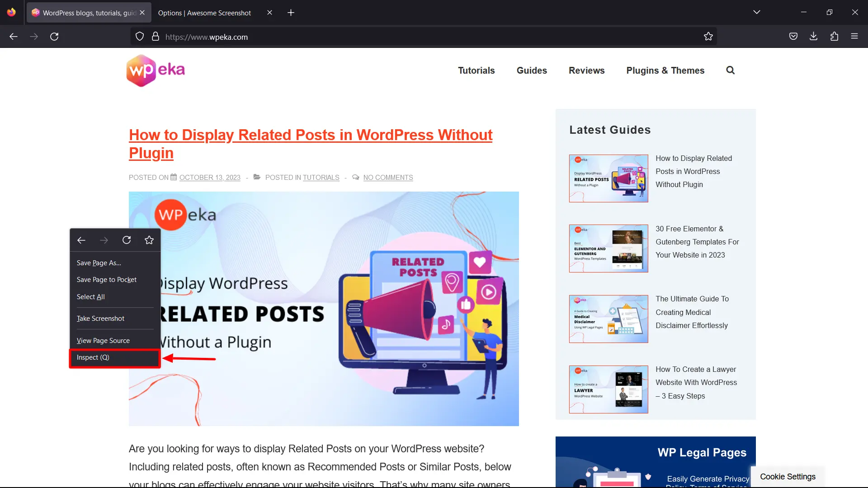This screenshot has height=488, width=868.
Task: Click the browser forward arrow button
Action: point(34,37)
